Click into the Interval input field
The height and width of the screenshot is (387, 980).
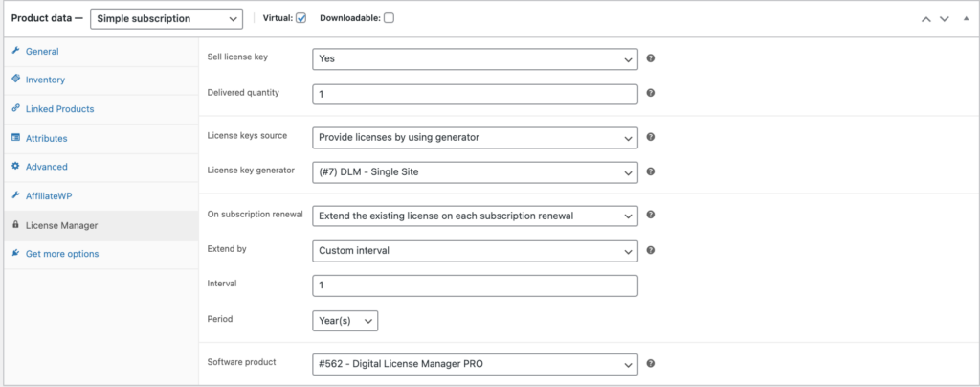point(475,285)
